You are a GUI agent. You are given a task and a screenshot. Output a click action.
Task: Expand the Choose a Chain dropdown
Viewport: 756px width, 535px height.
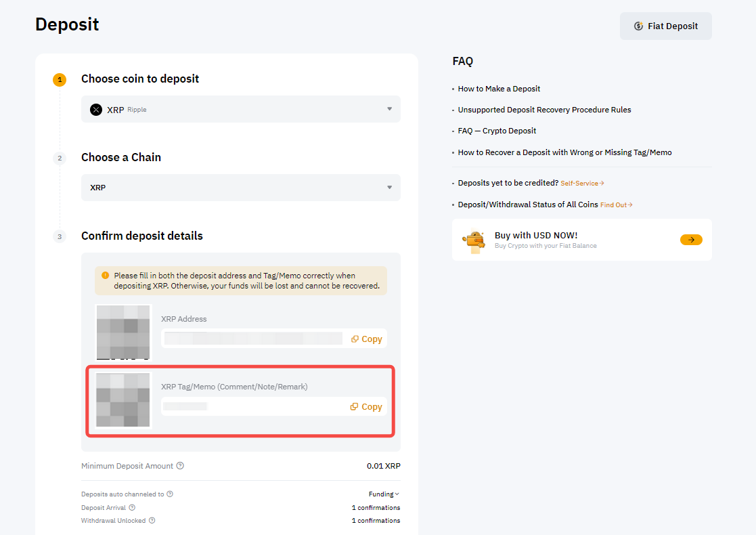[240, 188]
